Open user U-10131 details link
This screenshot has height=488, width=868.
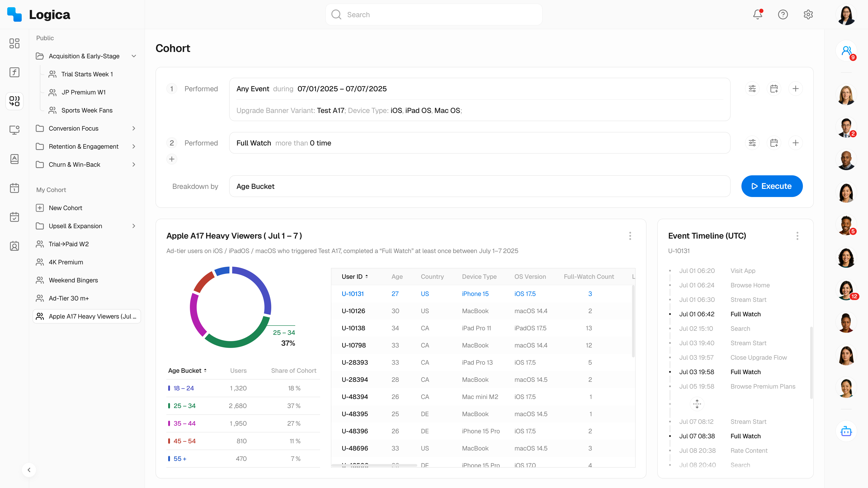pyautogui.click(x=352, y=293)
